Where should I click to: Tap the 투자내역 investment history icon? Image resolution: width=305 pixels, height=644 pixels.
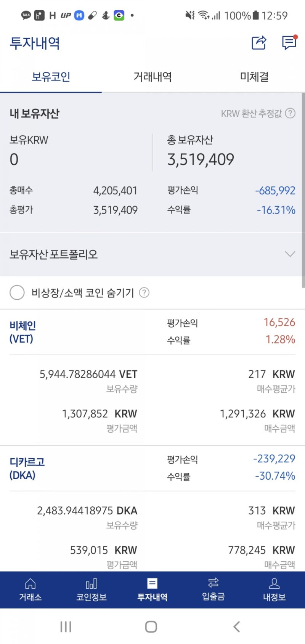pos(152,589)
